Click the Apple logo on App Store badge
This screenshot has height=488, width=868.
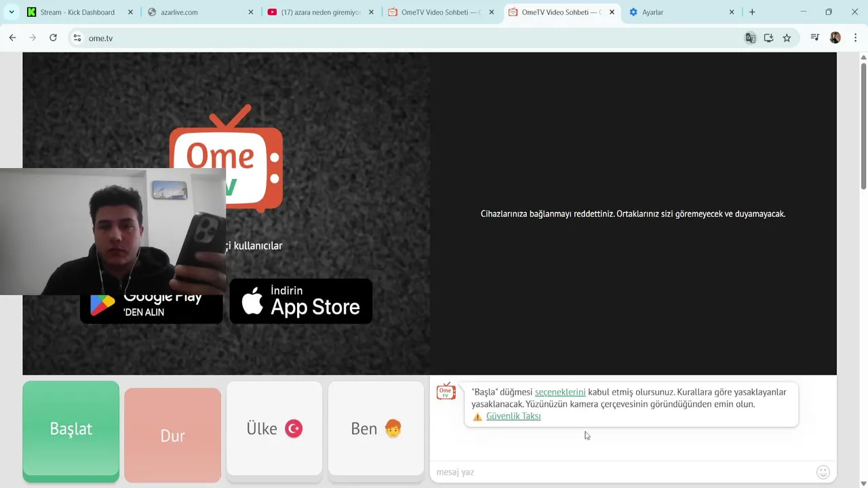(x=252, y=301)
